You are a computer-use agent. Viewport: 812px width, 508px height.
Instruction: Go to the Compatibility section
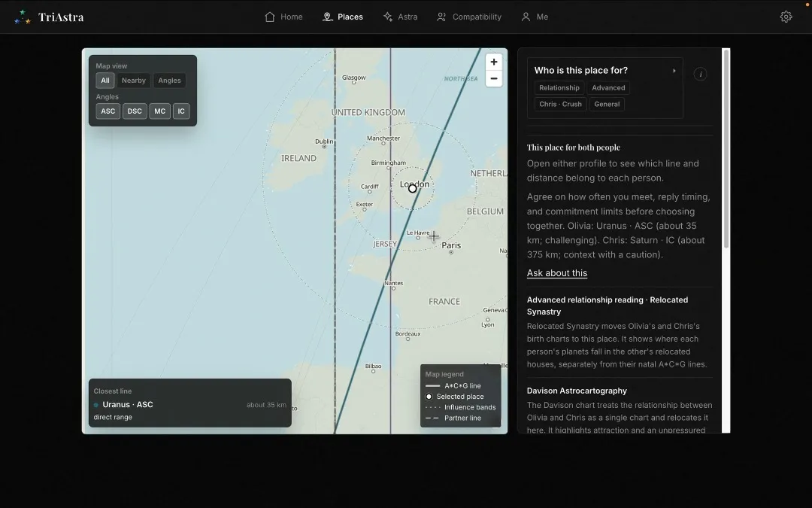click(468, 17)
